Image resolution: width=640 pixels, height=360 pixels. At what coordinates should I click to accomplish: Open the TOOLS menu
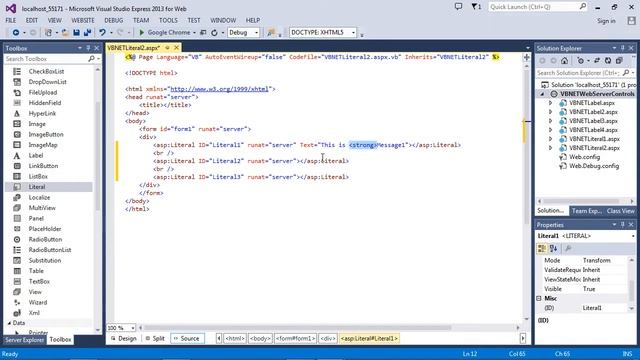click(168, 20)
